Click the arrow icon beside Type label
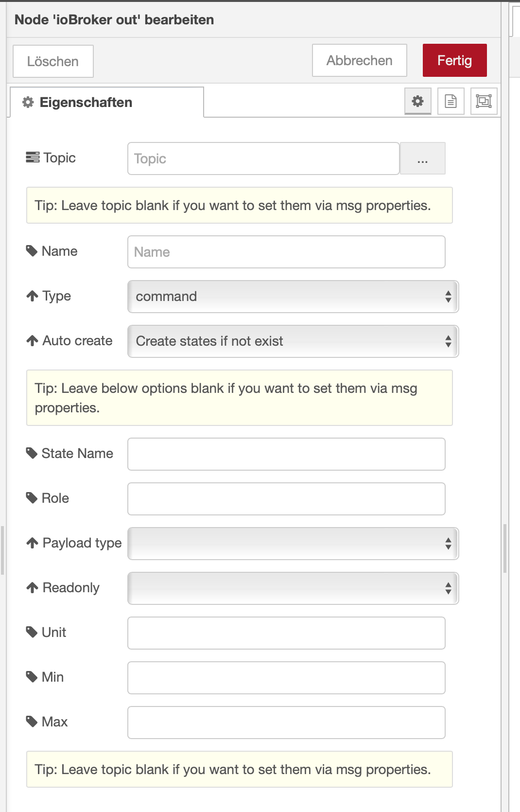This screenshot has height=812, width=520. [x=33, y=296]
